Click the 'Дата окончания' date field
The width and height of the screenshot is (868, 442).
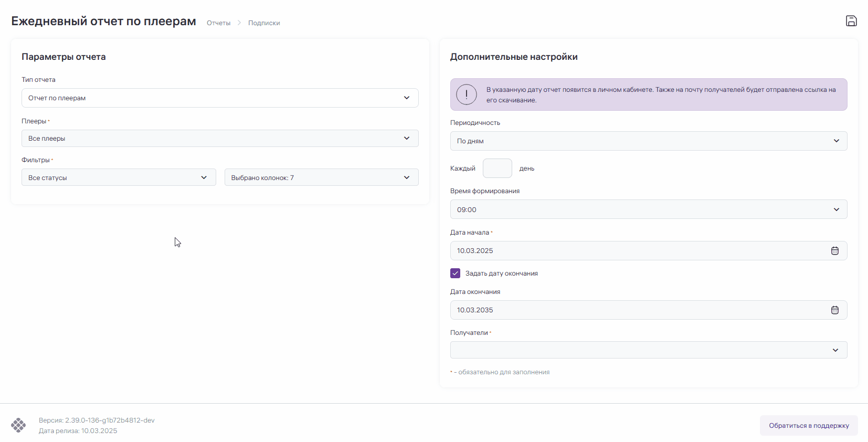(635, 310)
